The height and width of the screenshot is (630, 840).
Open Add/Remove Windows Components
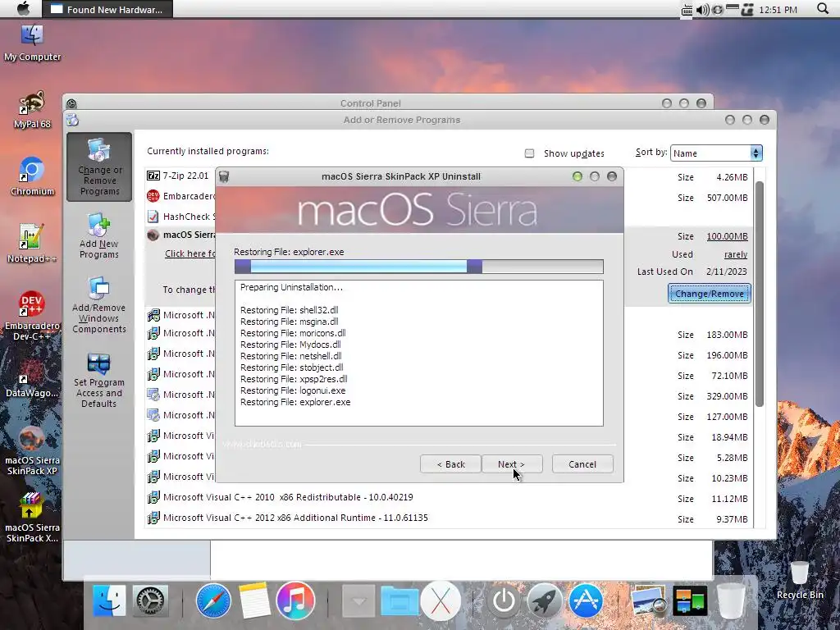click(x=99, y=305)
